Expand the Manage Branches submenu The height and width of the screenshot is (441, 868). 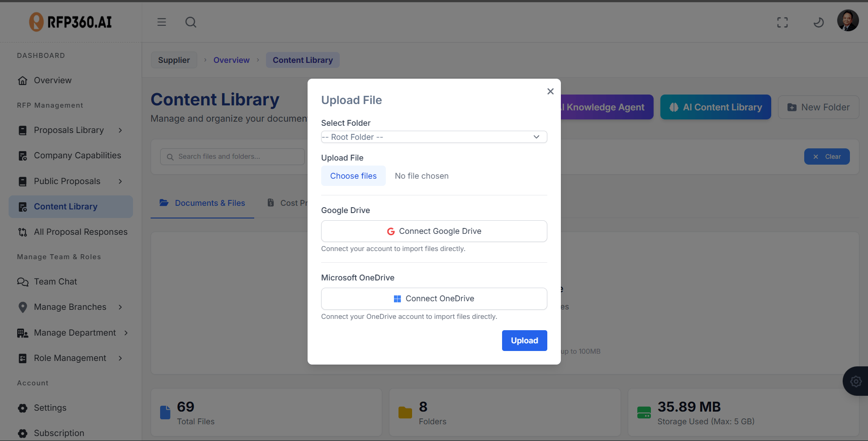coord(120,307)
